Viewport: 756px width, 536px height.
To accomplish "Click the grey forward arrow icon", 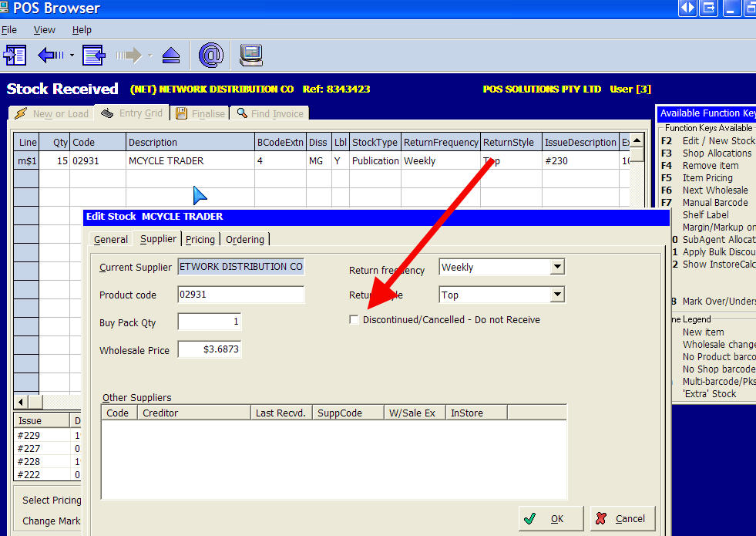I will pyautogui.click(x=128, y=56).
